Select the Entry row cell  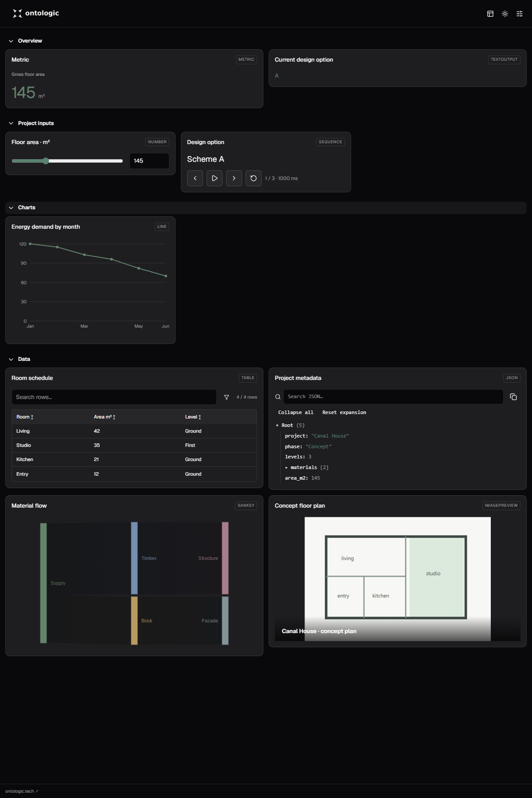point(22,474)
